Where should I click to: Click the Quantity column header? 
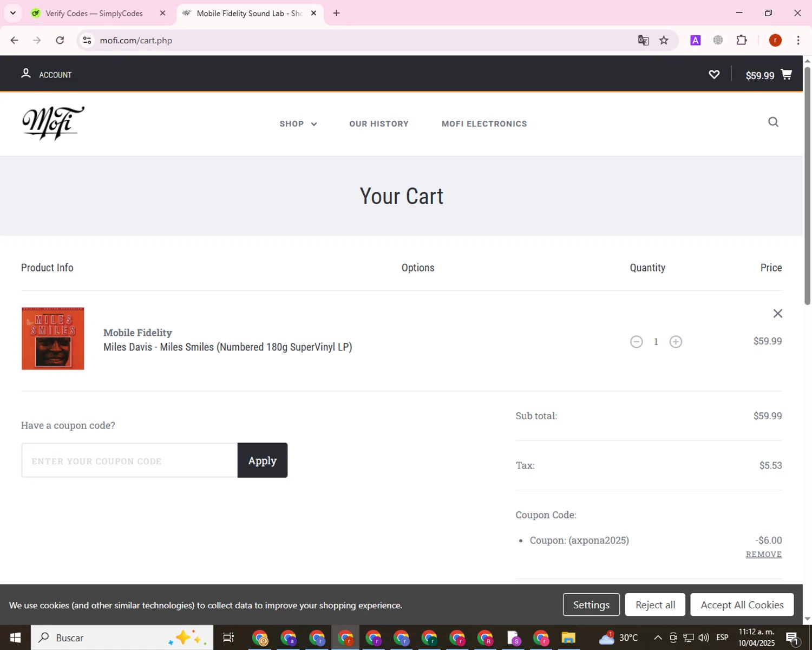(647, 268)
